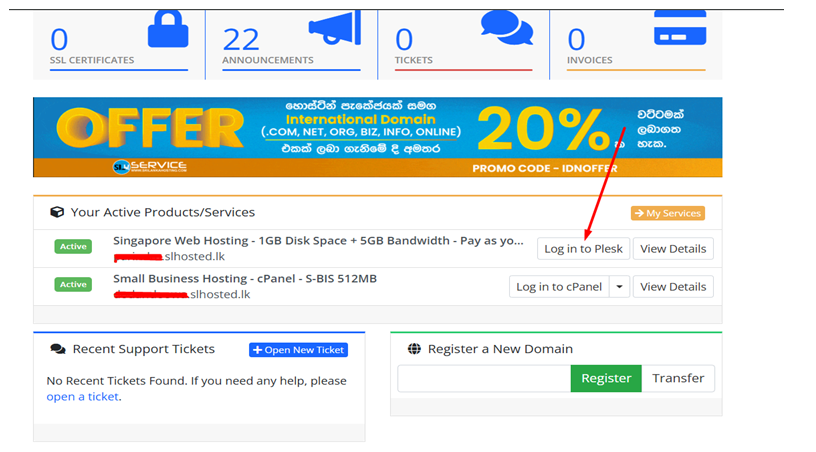Select the Singapore Web Hosting service title

(x=318, y=241)
